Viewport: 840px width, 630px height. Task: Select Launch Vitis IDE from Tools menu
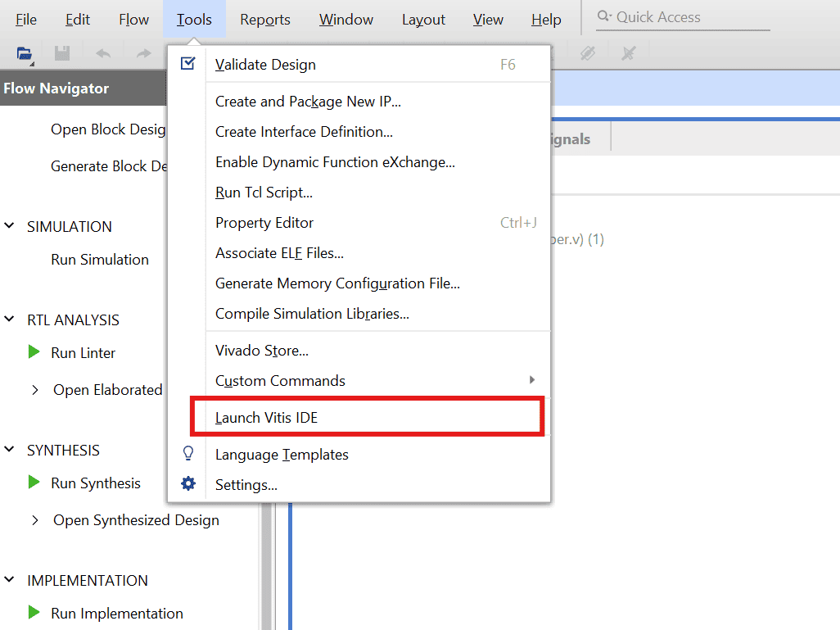(266, 418)
